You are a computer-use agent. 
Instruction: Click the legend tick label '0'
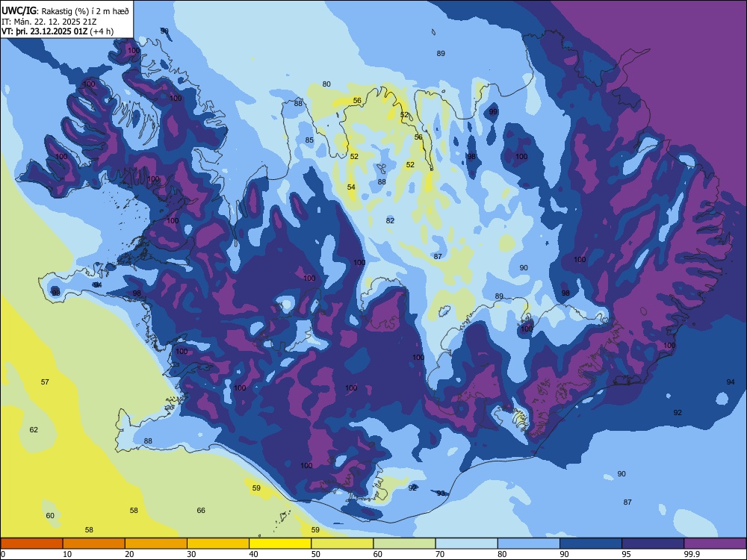coord(3,554)
